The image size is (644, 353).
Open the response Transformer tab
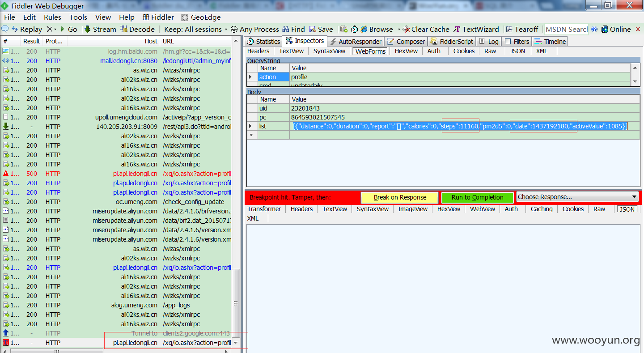tap(264, 209)
